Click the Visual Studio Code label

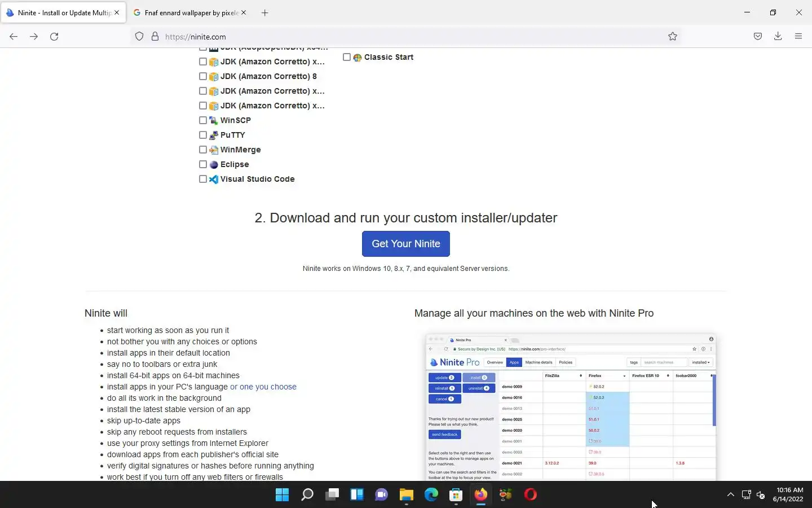(257, 179)
